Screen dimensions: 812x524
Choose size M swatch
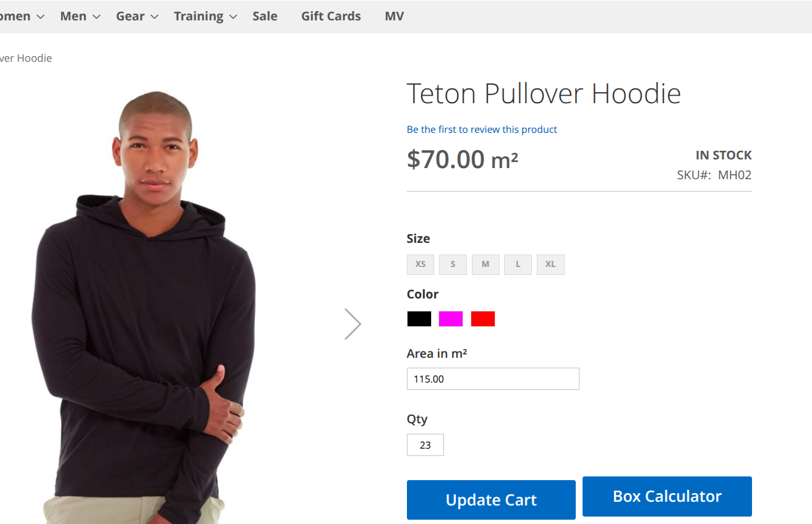coord(485,264)
